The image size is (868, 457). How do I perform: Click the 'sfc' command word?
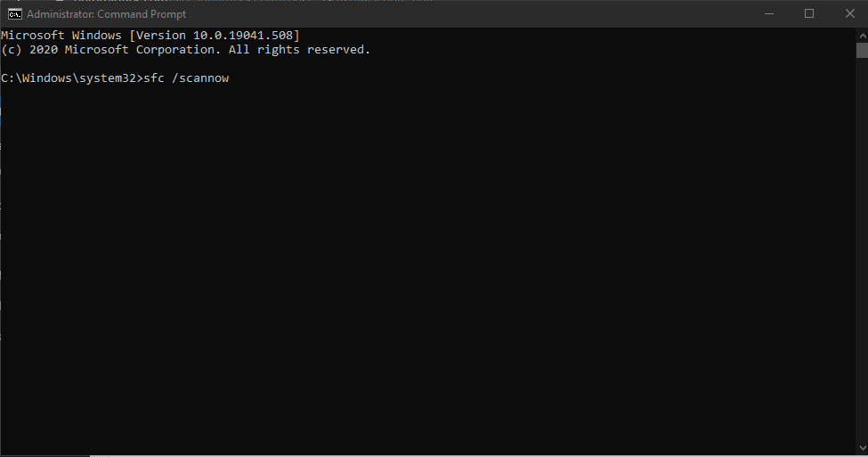[154, 78]
